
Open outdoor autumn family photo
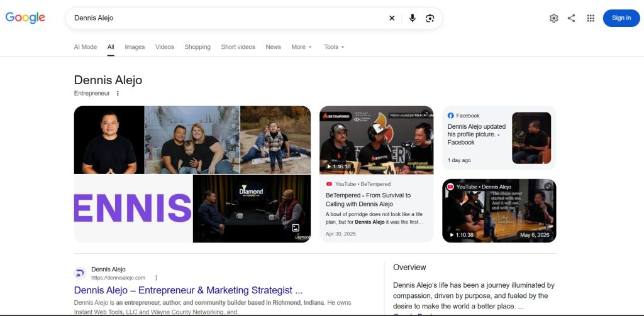click(x=275, y=140)
